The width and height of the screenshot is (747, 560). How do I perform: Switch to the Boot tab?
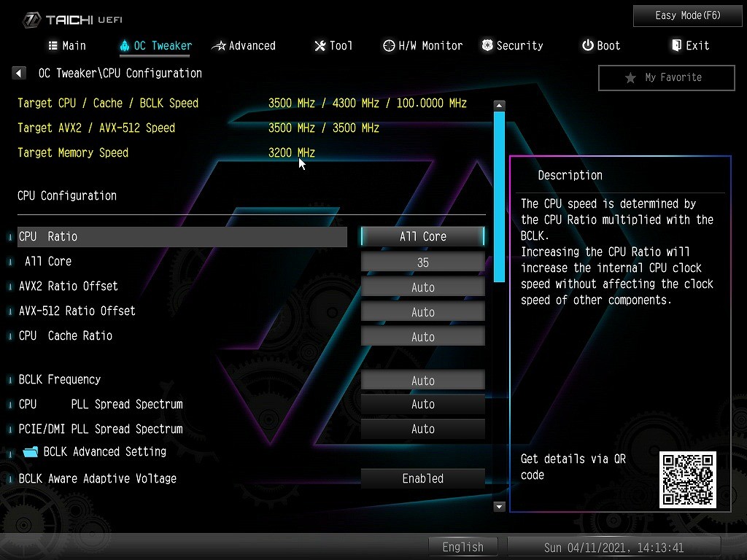point(601,46)
